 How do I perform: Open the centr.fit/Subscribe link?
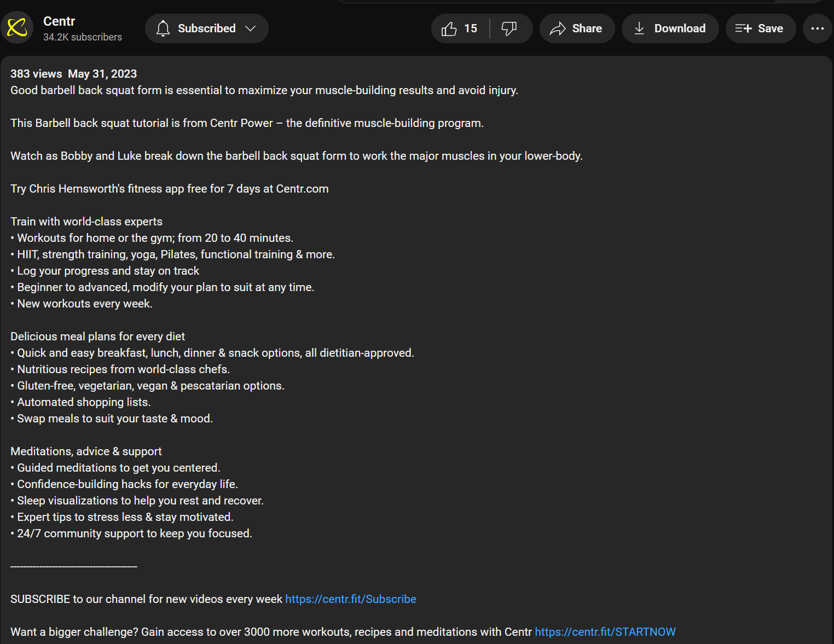tap(351, 599)
